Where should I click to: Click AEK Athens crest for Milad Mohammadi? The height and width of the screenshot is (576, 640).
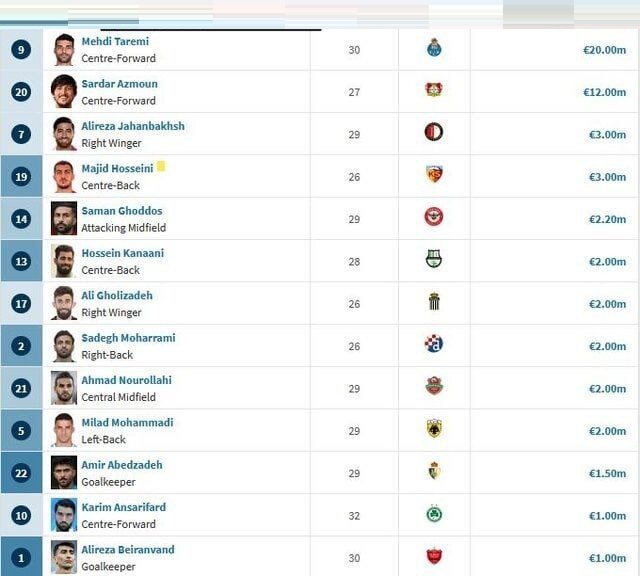434,429
